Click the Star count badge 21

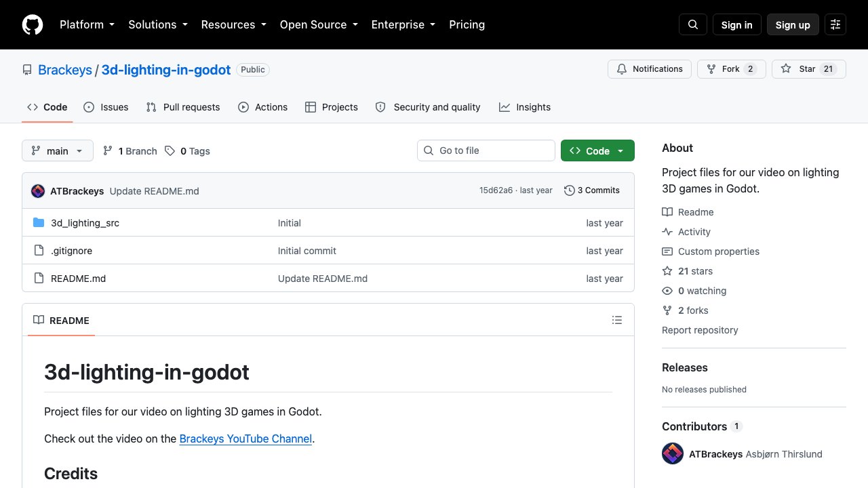tap(828, 69)
